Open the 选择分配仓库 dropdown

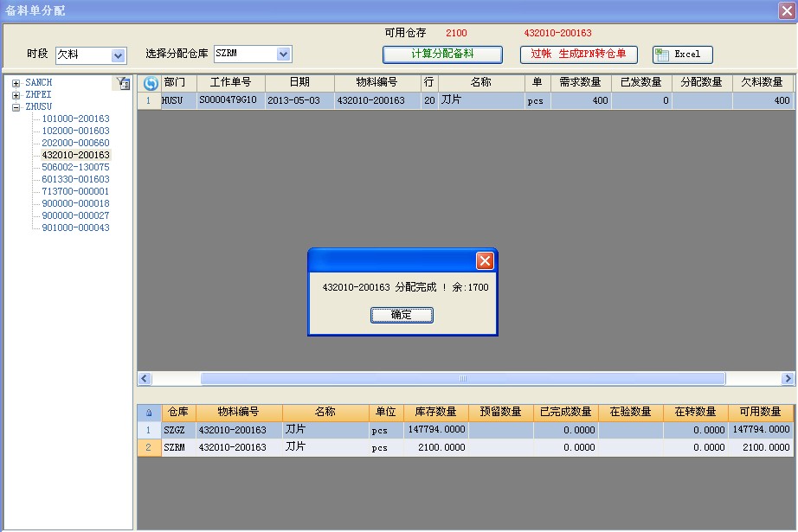284,54
